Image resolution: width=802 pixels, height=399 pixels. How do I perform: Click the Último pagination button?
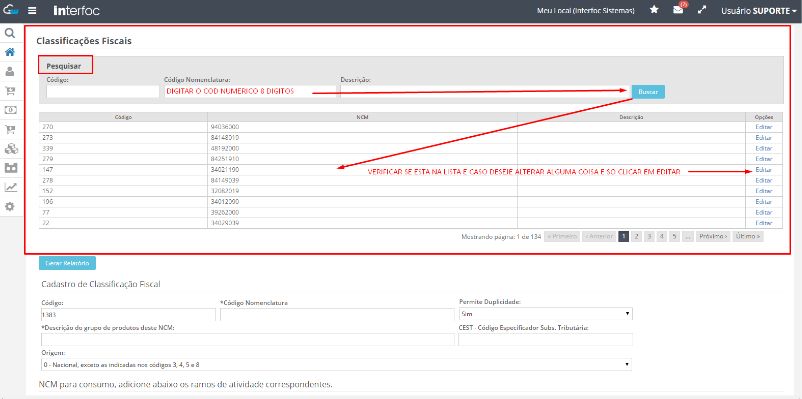tap(748, 236)
